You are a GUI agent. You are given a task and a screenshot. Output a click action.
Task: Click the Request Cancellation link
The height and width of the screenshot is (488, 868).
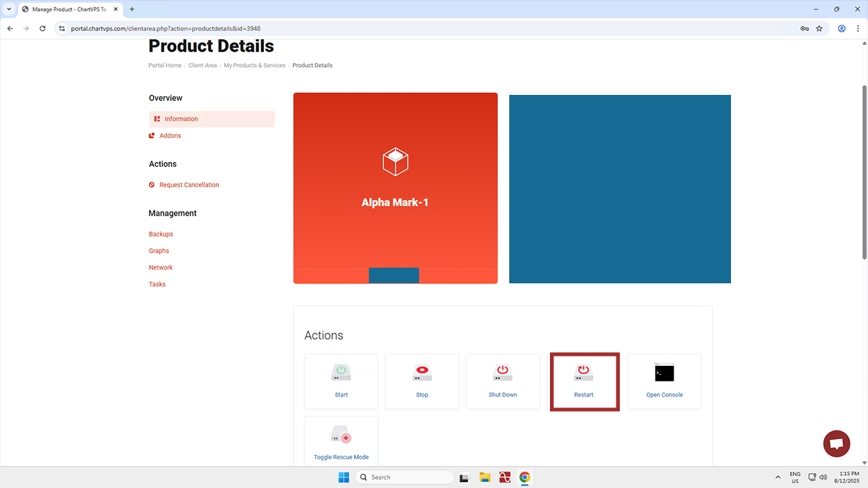tap(189, 185)
